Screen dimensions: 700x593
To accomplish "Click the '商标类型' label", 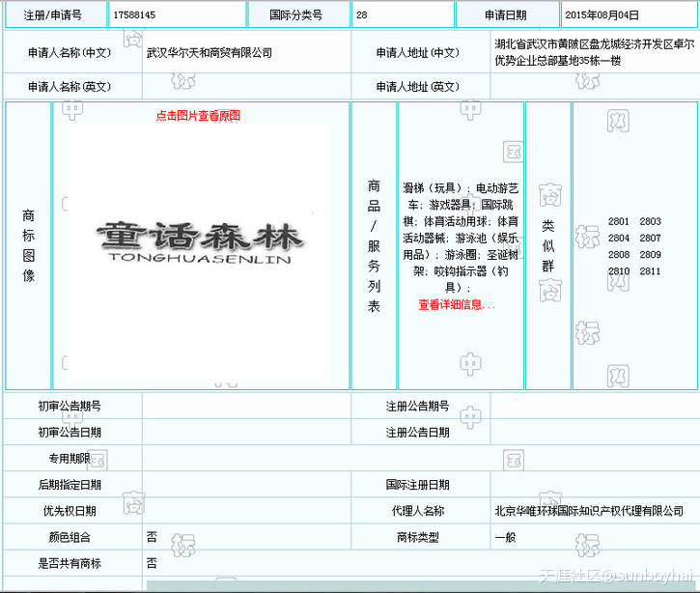I will [x=418, y=537].
